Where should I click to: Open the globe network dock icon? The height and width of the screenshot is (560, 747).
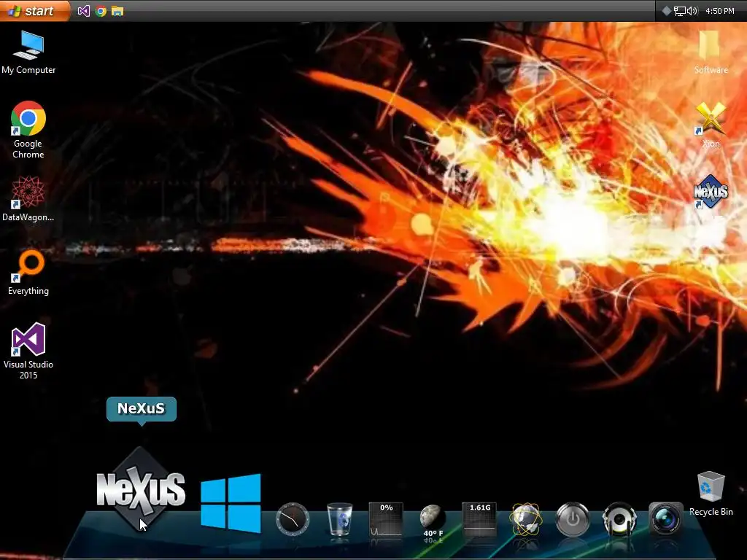click(x=526, y=519)
